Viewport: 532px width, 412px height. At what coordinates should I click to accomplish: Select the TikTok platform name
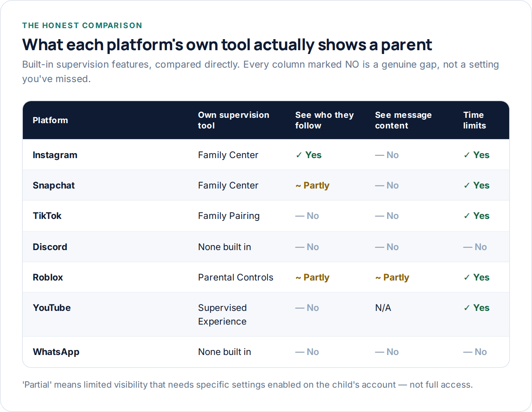pos(47,216)
